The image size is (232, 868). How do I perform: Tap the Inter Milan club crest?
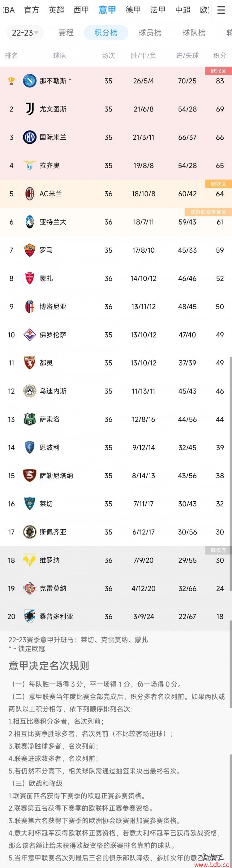pyautogui.click(x=30, y=137)
